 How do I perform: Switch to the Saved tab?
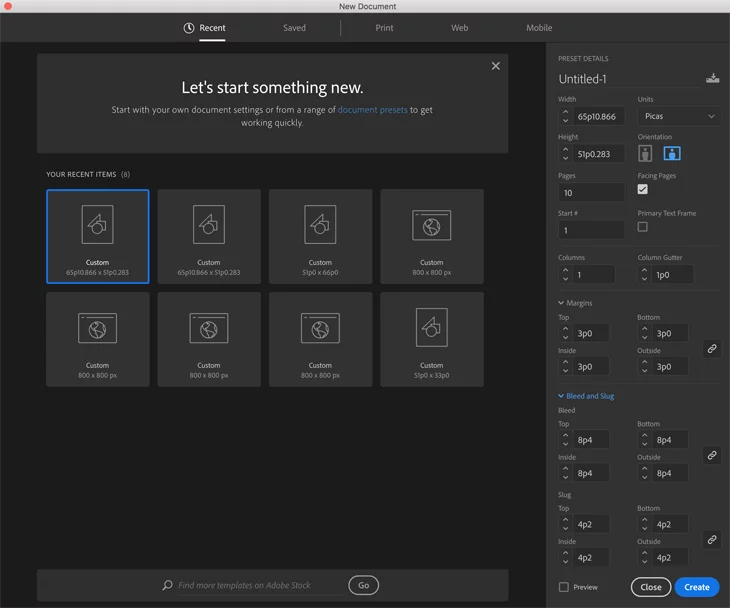click(294, 28)
